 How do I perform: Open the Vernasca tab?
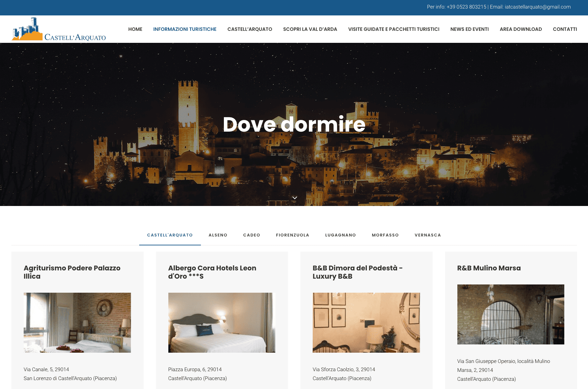point(428,235)
